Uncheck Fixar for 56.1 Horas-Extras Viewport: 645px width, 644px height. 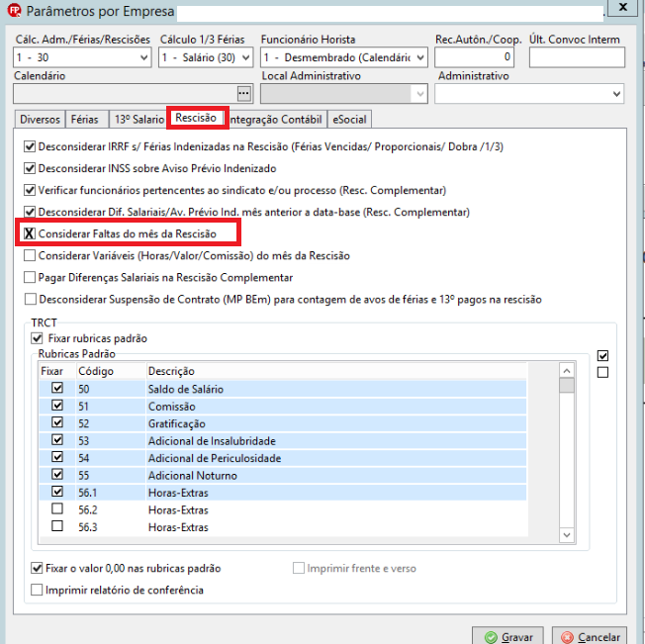(x=57, y=492)
